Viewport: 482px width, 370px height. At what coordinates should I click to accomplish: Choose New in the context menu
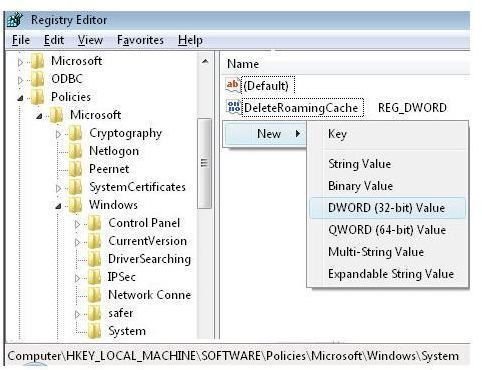tap(265, 134)
